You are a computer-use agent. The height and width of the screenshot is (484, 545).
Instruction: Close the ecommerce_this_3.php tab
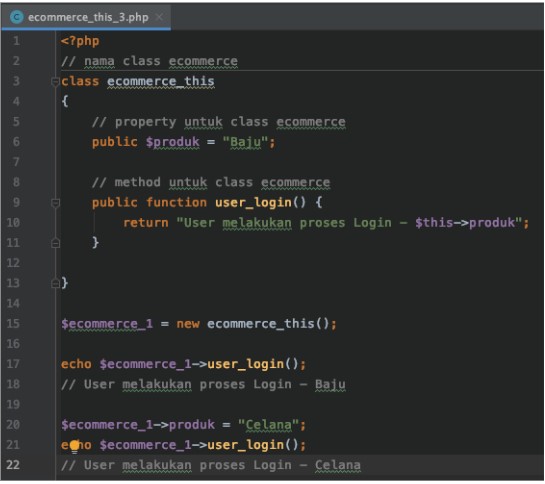(159, 17)
